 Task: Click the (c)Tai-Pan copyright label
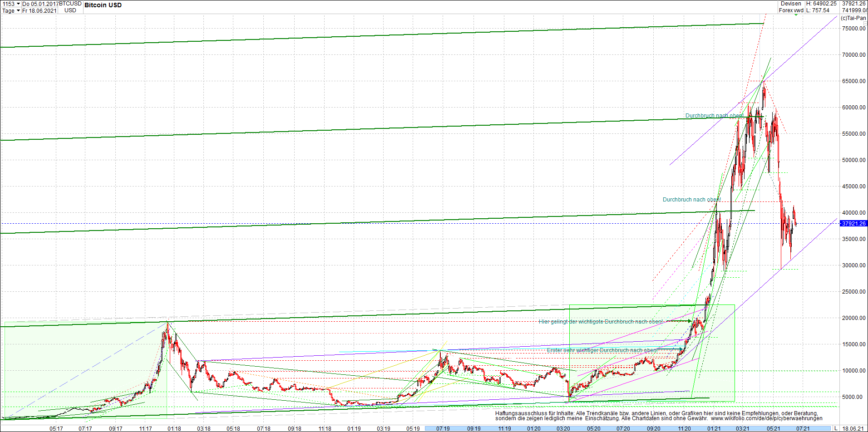(854, 18)
